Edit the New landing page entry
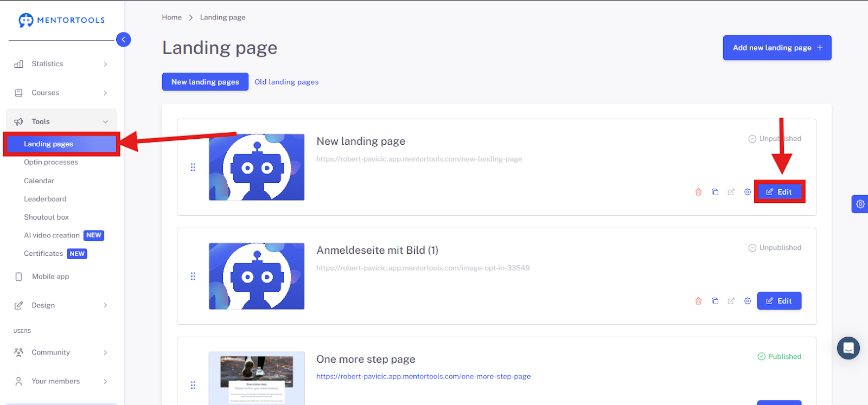 [779, 192]
